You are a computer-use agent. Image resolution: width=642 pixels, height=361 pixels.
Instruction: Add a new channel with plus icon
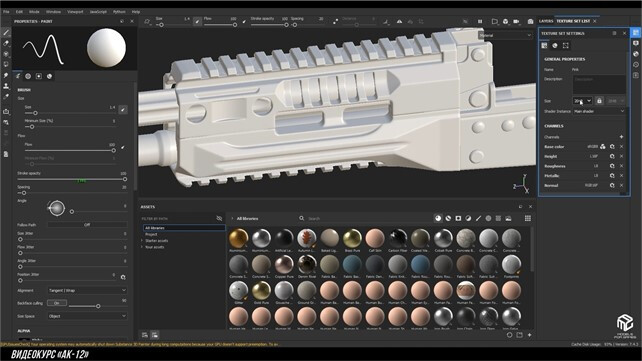coord(621,137)
